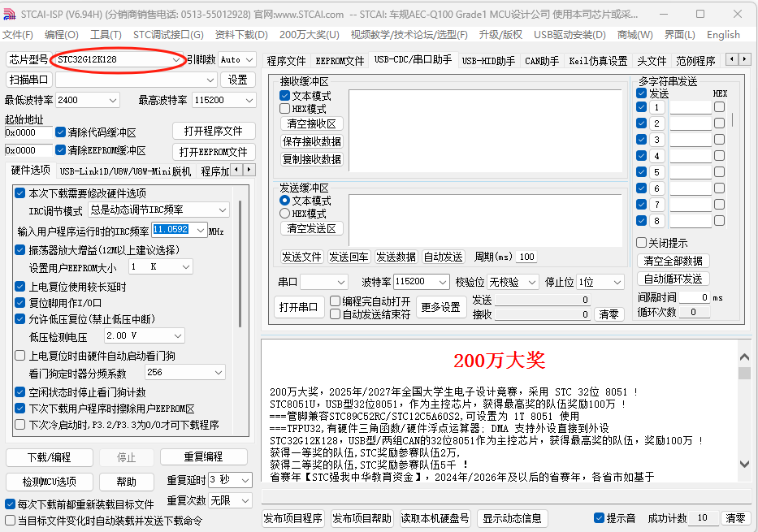The image size is (758, 532).
Task: Toggle 振荡器放大增益 checkbox
Action: tap(19, 250)
